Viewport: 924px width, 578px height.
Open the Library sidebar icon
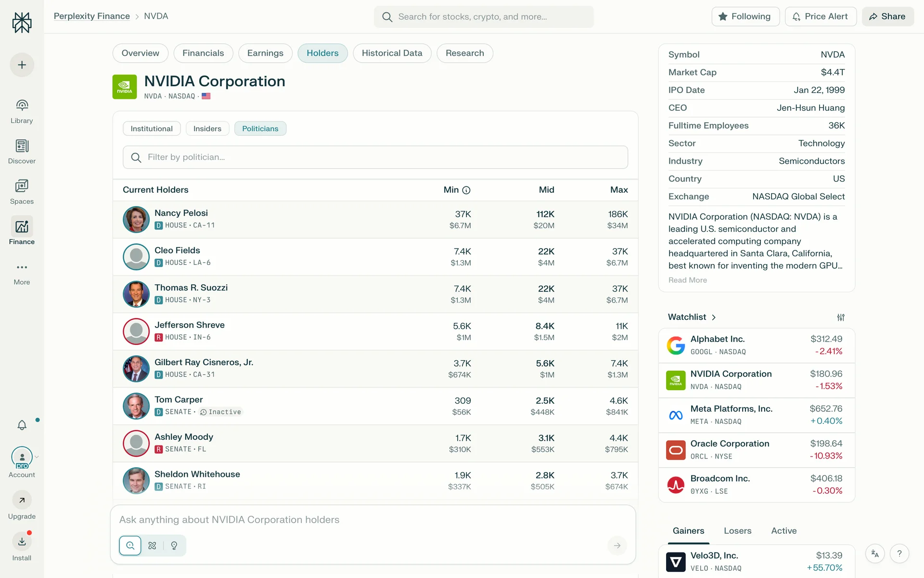click(22, 105)
